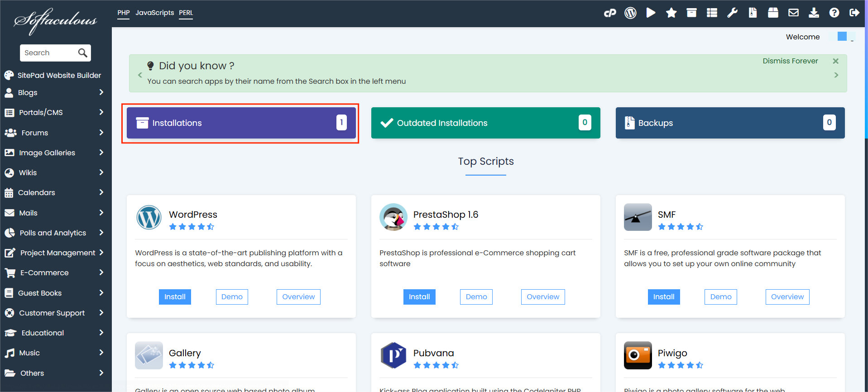Show next tip with the right chevron

coord(836,75)
